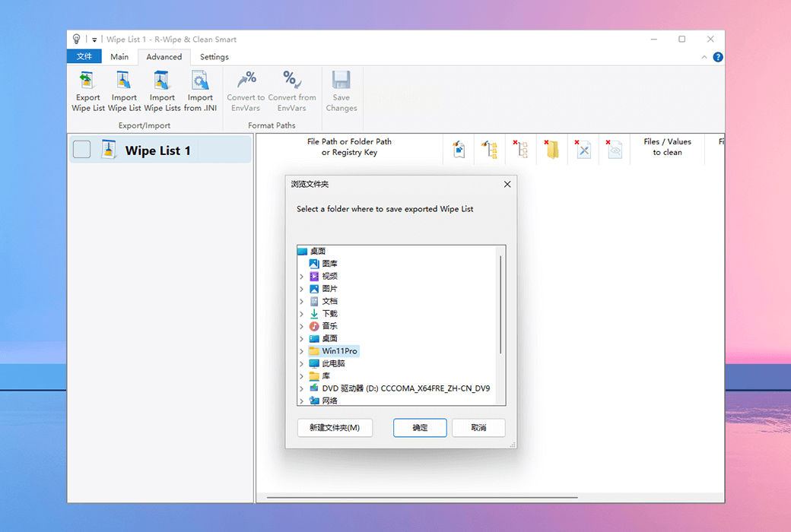Image resolution: width=791 pixels, height=532 pixels.
Task: Click the yellow folder column header icon
Action: (553, 150)
